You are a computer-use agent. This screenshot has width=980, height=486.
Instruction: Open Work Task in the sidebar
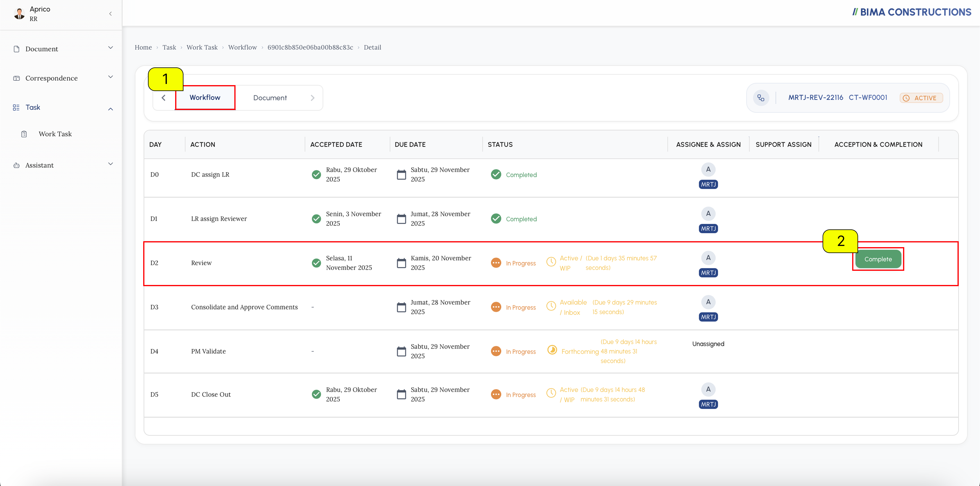pyautogui.click(x=55, y=134)
